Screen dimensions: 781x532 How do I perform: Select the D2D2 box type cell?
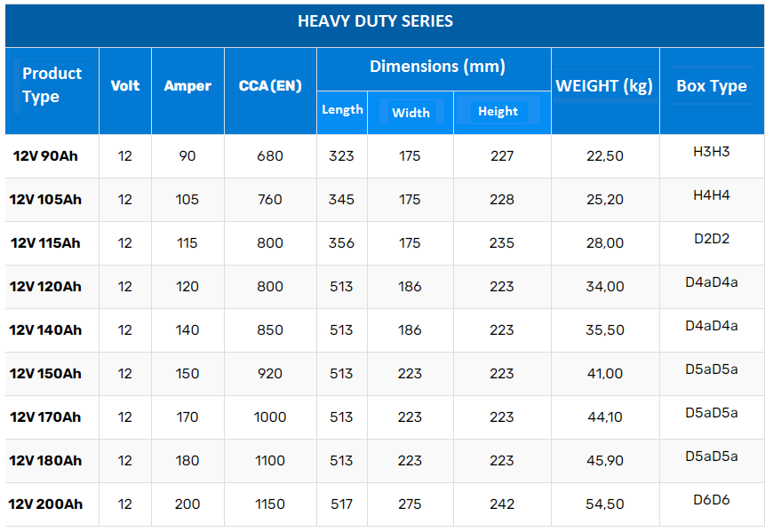[x=711, y=239]
